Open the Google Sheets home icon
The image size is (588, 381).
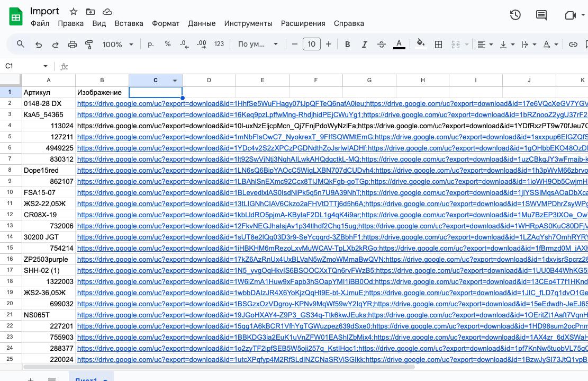point(16,17)
